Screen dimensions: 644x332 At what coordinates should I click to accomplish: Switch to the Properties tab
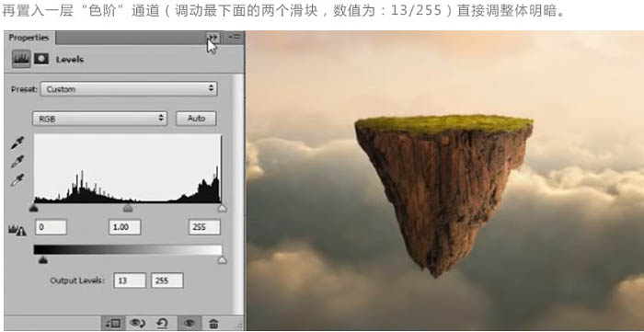point(29,38)
